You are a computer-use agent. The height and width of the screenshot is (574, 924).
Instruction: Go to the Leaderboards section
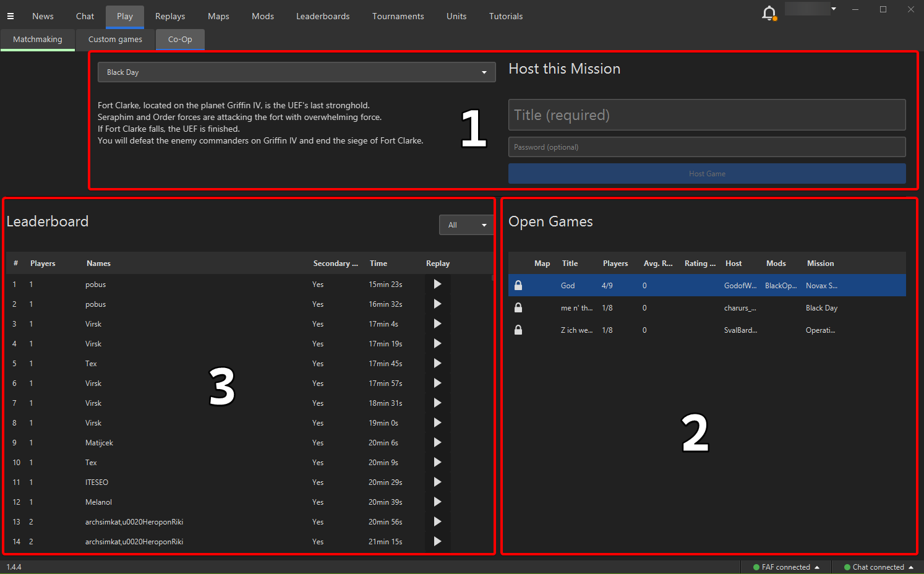[323, 16]
